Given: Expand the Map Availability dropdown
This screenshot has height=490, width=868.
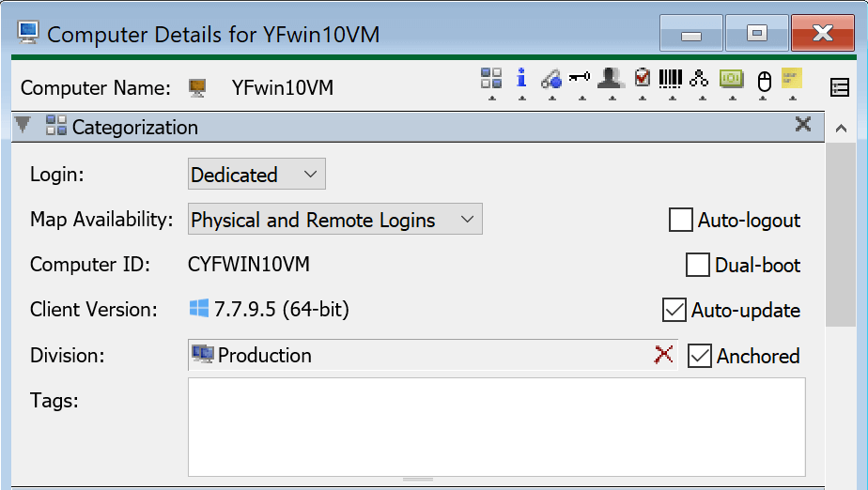Looking at the screenshot, I should click(x=334, y=220).
